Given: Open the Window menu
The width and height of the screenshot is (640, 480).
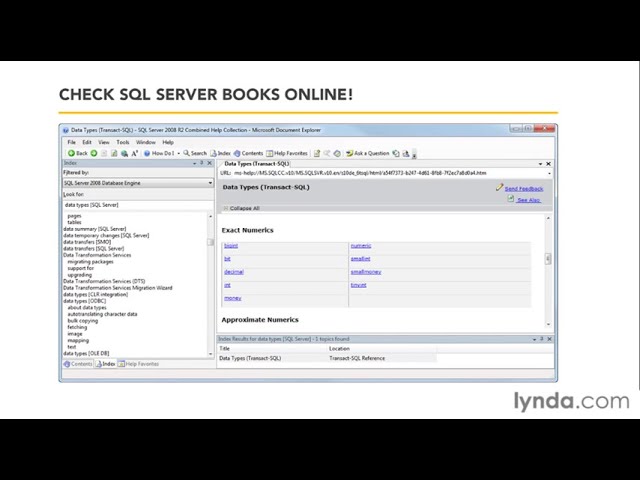Looking at the screenshot, I should point(146,142).
